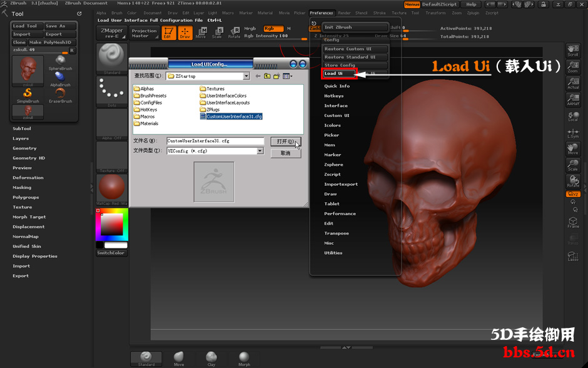Pick the Standard brush in the bottom shelf
The height and width of the screenshot is (368, 588).
(146, 359)
